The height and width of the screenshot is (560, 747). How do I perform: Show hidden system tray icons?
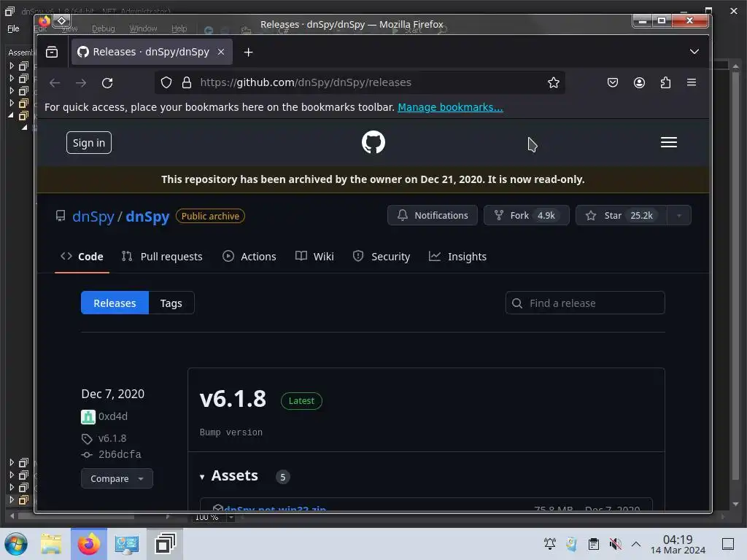pyautogui.click(x=636, y=544)
